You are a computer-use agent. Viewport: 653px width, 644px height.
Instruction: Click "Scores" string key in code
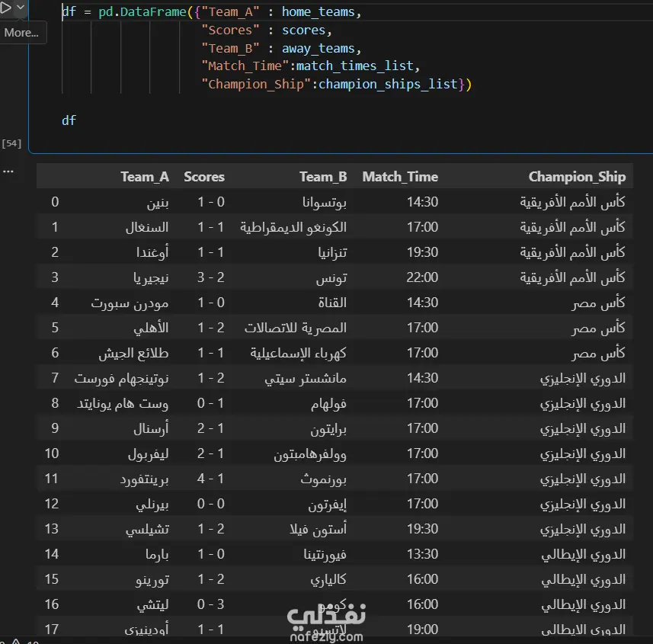click(230, 30)
